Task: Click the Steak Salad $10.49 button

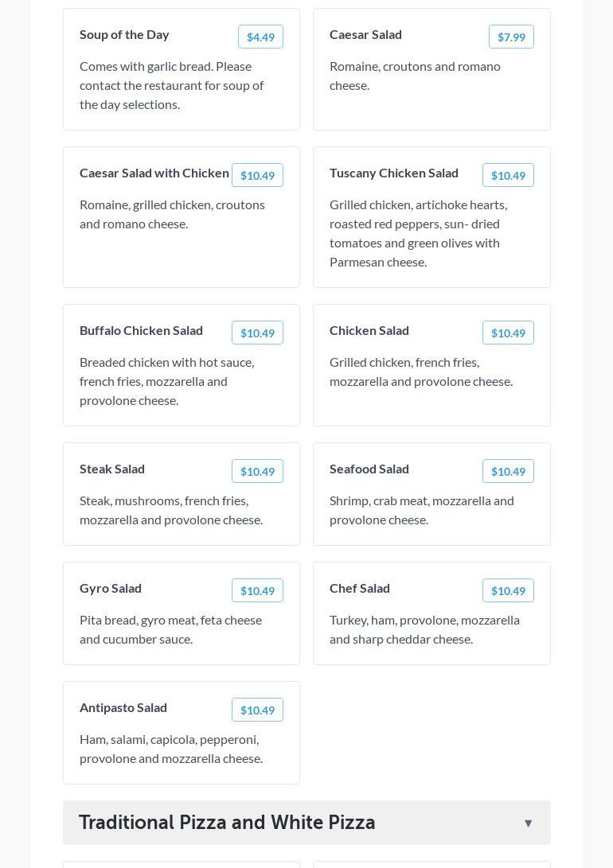Action: pos(257,471)
